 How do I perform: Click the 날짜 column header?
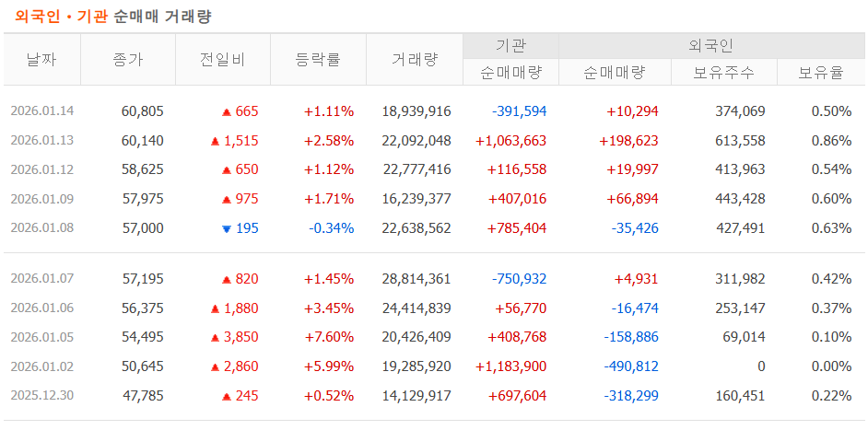[x=41, y=59]
